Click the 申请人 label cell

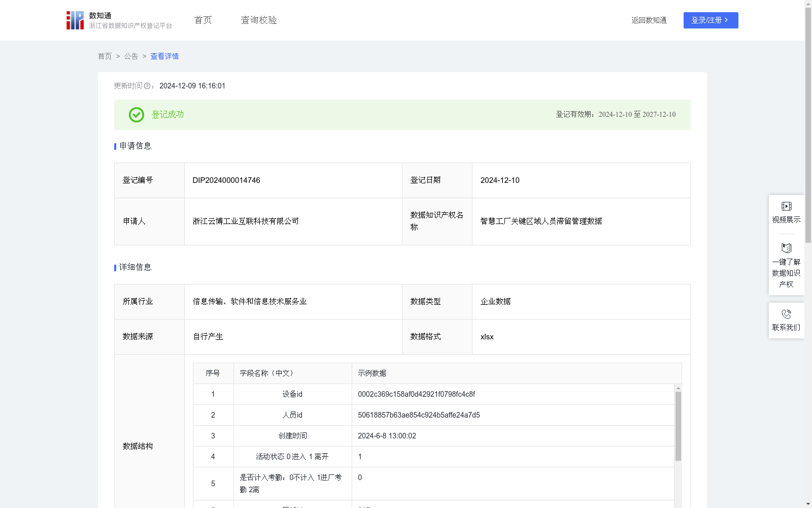(150, 221)
